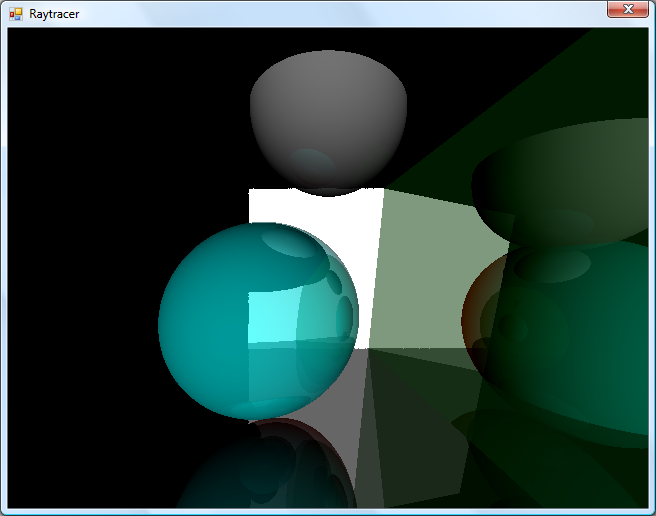Click the gray sphere at the top
Screen dimensions: 656x516
pyautogui.click(x=328, y=100)
